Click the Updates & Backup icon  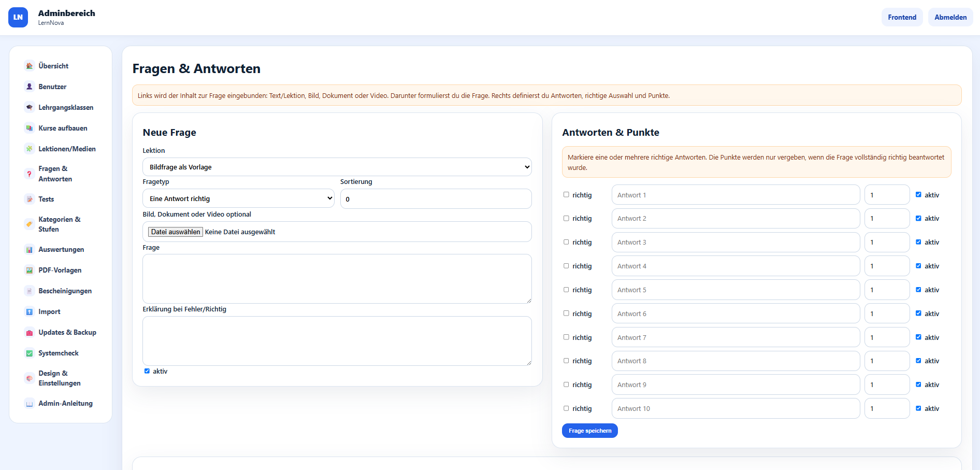click(x=30, y=332)
